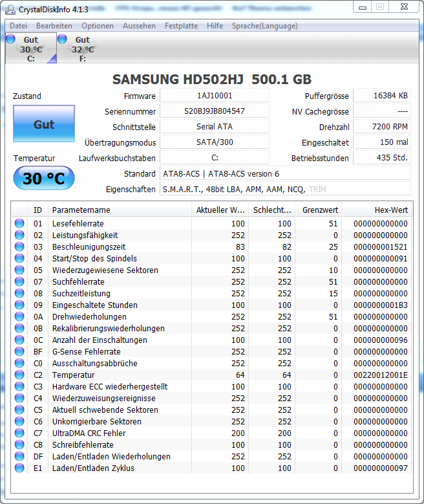Select the UltraDMA CRC Fehler parameter name

(x=89, y=433)
